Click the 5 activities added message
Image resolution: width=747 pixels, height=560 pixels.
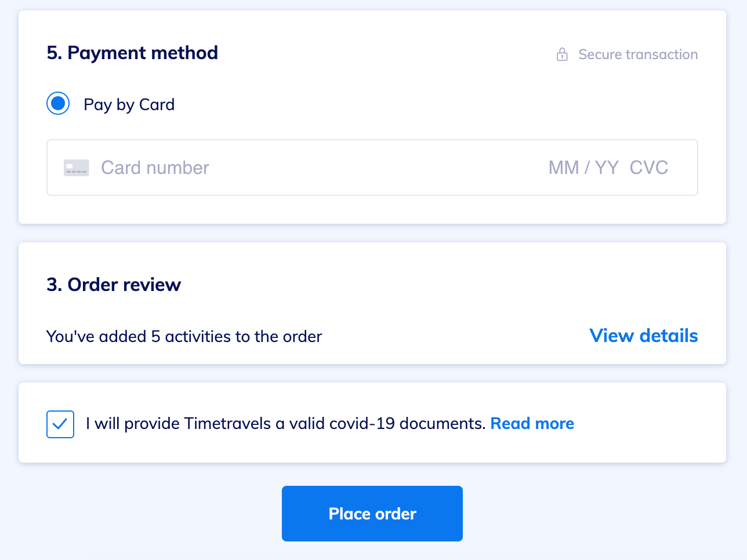[x=184, y=336]
